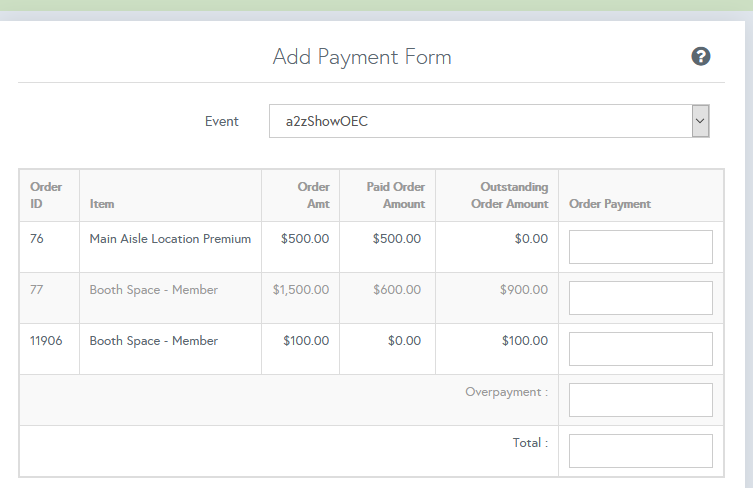
Task: Open the help question mark icon
Action: pyautogui.click(x=700, y=57)
